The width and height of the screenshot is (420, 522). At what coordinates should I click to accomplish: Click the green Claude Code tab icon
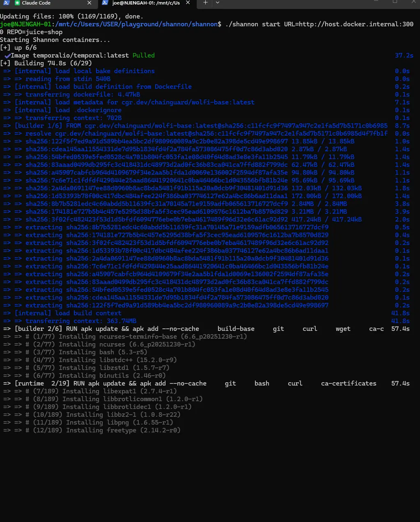pyautogui.click(x=17, y=3)
